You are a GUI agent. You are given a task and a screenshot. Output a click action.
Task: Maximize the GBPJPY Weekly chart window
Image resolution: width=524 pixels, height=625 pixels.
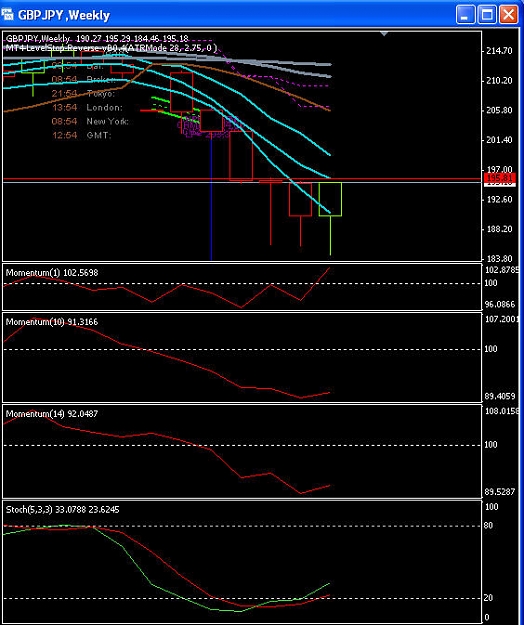487,15
